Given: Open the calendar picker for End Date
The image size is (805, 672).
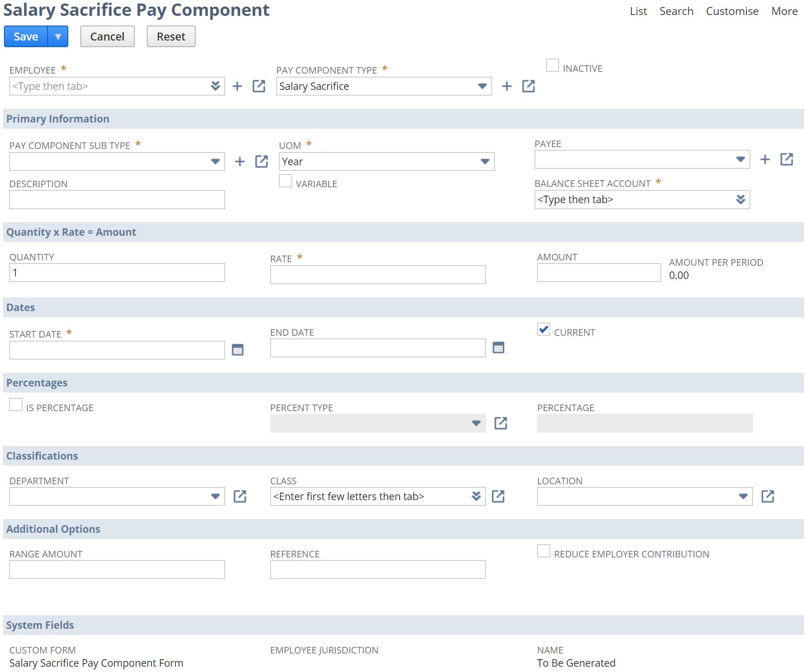Looking at the screenshot, I should [498, 348].
